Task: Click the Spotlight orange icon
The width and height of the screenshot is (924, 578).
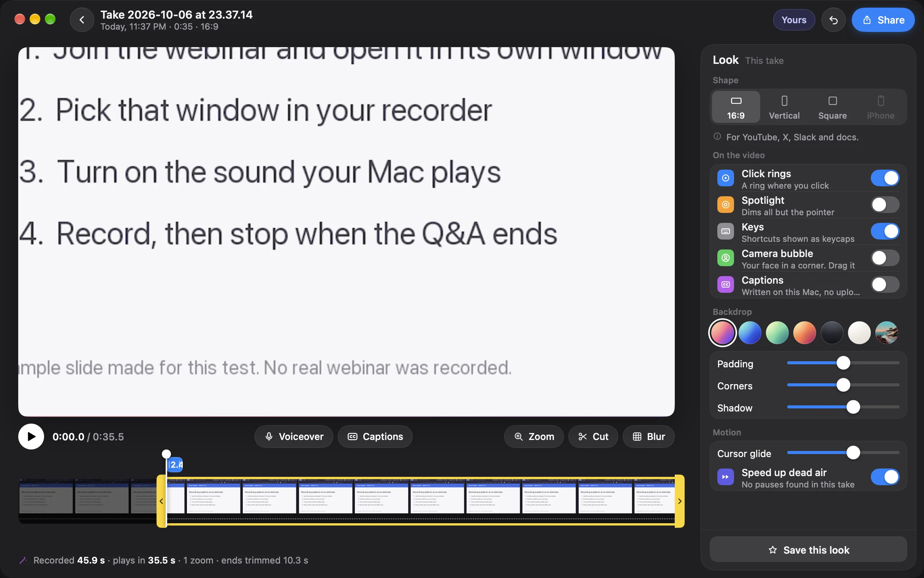Action: 725,205
